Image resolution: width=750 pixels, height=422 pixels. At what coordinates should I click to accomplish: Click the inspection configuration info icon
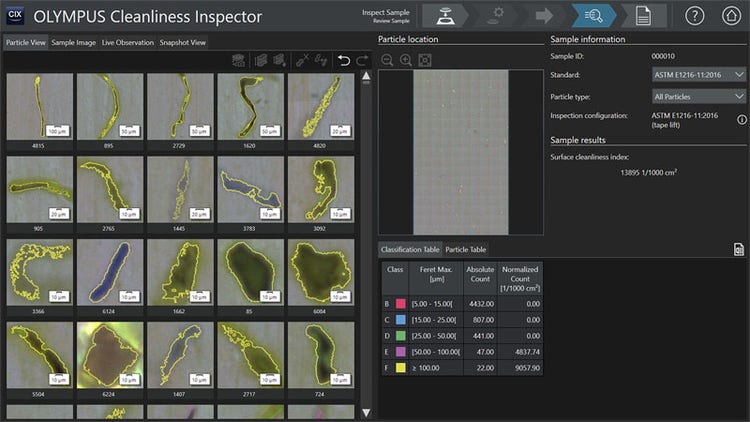click(x=740, y=120)
